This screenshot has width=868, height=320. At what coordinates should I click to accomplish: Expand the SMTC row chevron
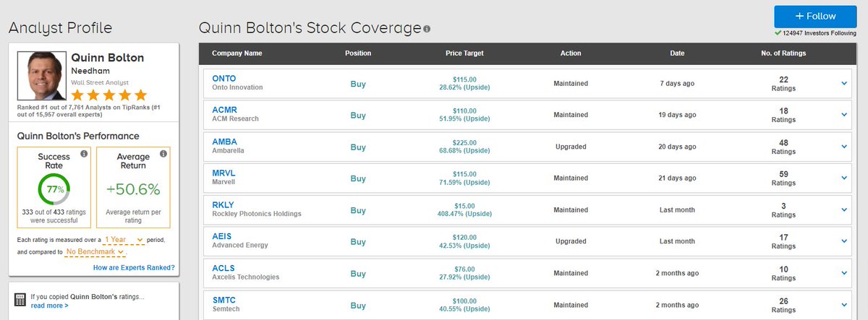click(844, 304)
